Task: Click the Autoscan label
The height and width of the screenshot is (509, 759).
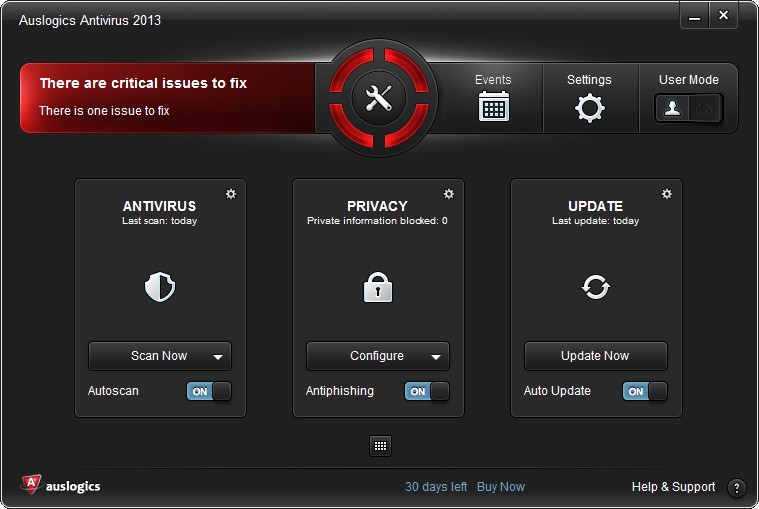Action: pos(113,391)
